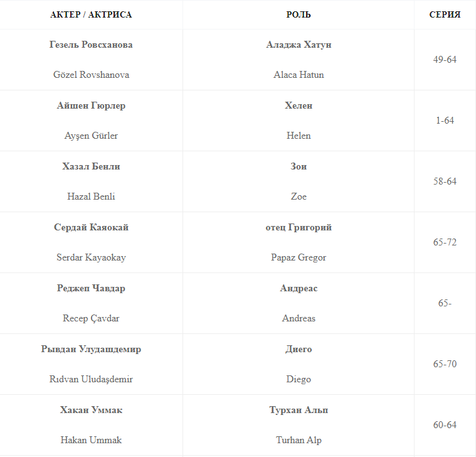476x457 pixels.
Task: Select episode range 1-64
Action: click(445, 121)
